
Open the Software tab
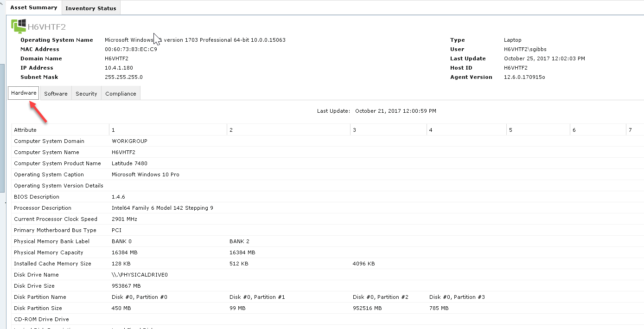point(56,93)
